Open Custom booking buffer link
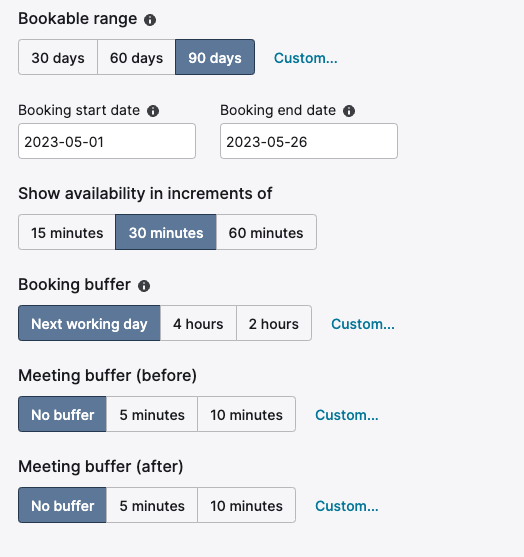 (x=363, y=324)
